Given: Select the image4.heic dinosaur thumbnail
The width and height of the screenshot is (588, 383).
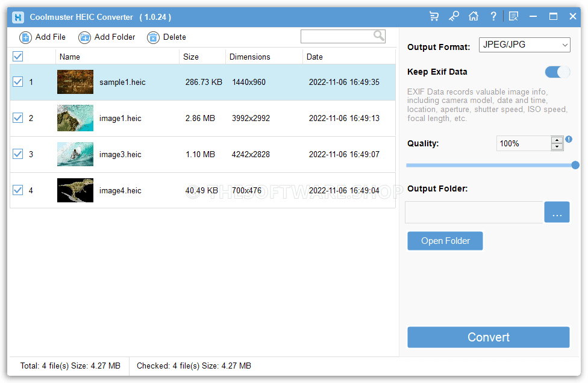Looking at the screenshot, I should coord(75,190).
